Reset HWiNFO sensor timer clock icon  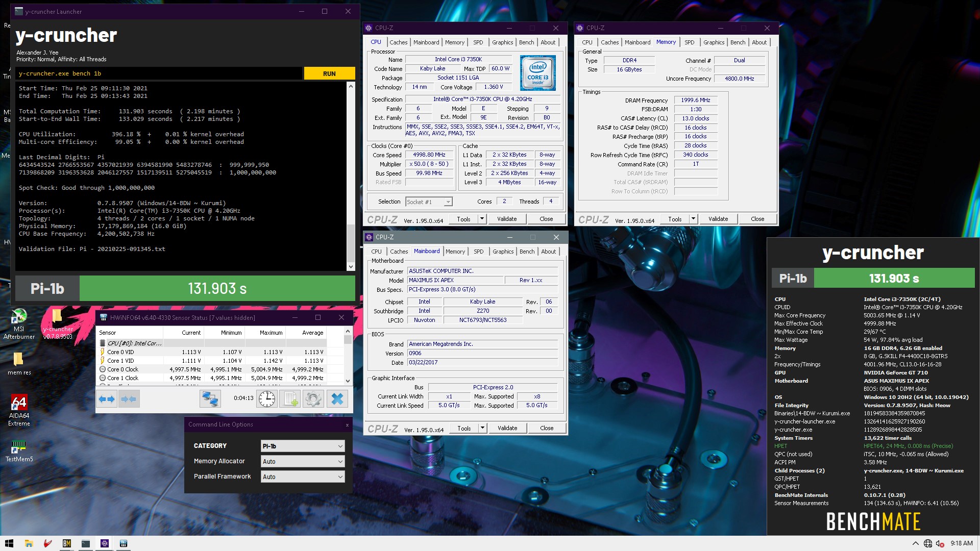point(266,399)
